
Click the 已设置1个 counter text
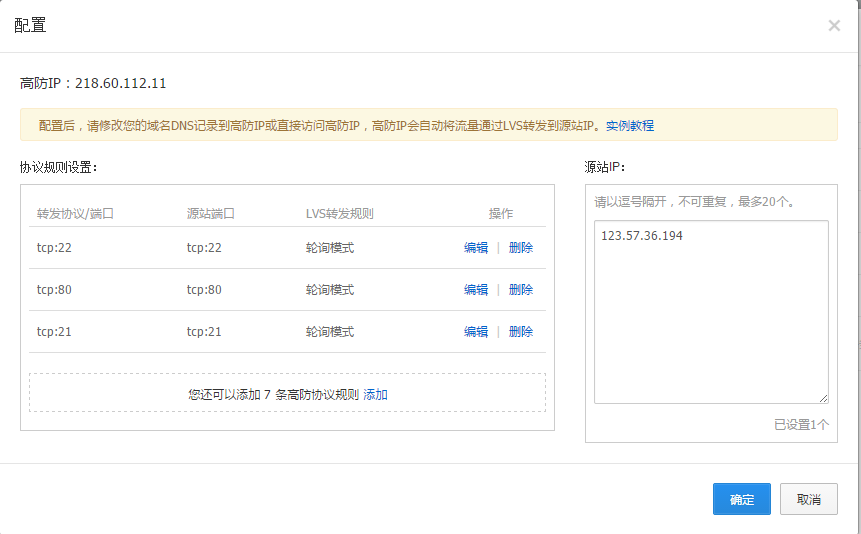[801, 425]
